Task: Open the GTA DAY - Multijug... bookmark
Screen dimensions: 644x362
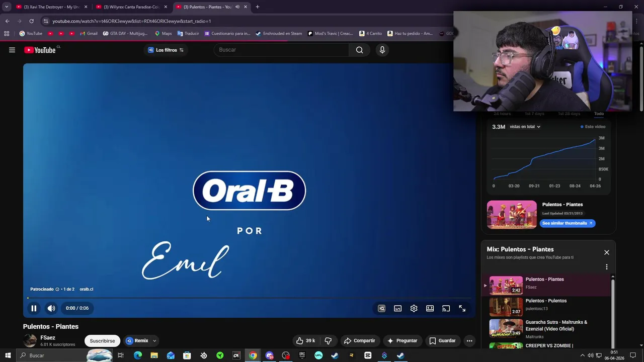Action: point(125,34)
